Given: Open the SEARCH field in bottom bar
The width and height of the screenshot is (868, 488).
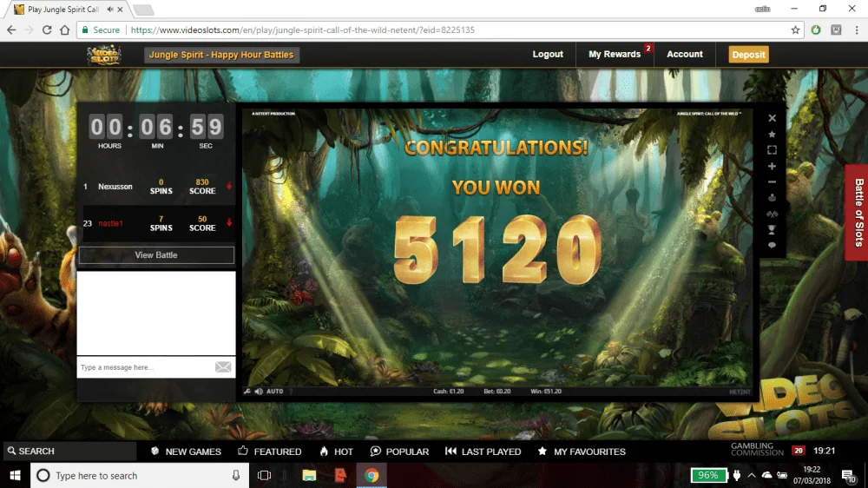Looking at the screenshot, I should pyautogui.click(x=69, y=451).
